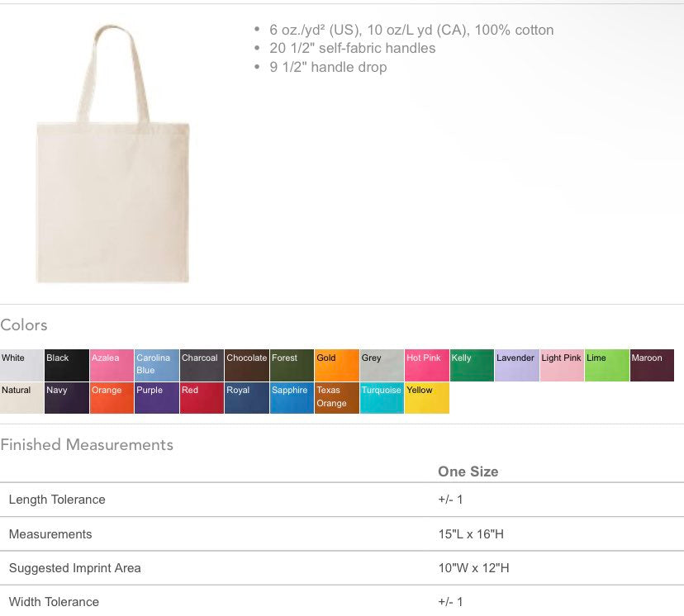
Task: Choose the Lavender color swatch
Action: click(x=516, y=366)
